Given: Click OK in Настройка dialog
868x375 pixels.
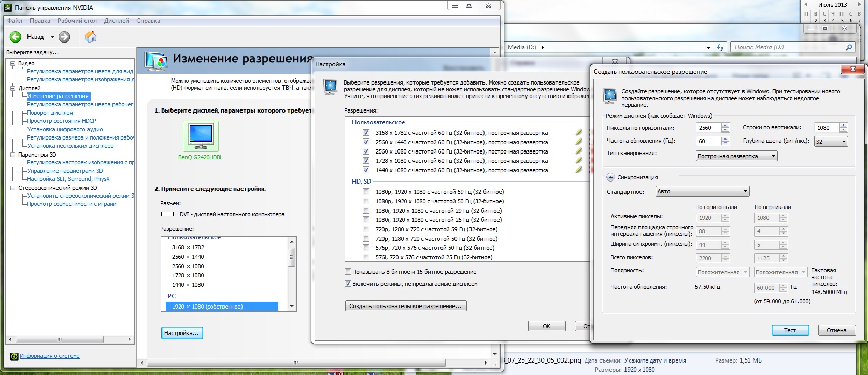Looking at the screenshot, I should pos(546,326).
